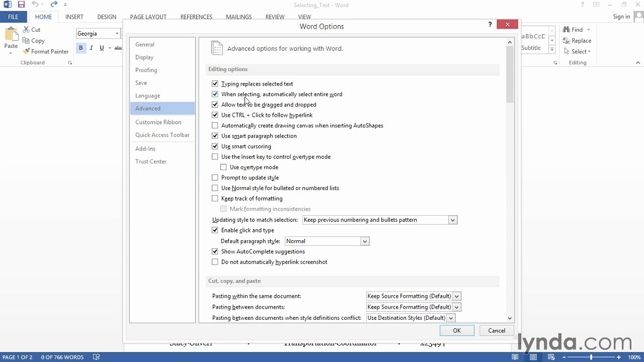Screen dimensions: 644x362
Task: Switch to the DESIGN ribbon tab
Action: pyautogui.click(x=107, y=17)
